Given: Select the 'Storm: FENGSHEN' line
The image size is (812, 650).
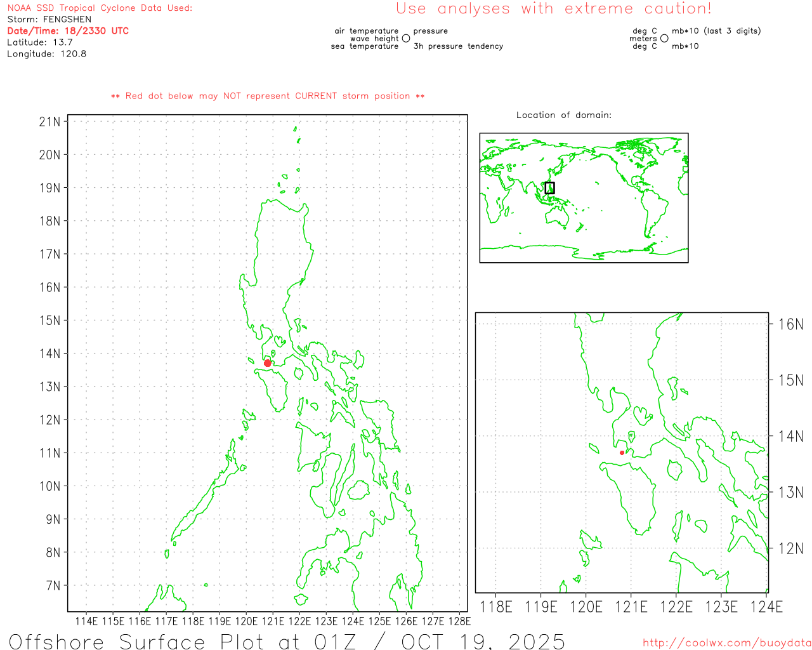Looking at the screenshot, I should click(x=49, y=20).
